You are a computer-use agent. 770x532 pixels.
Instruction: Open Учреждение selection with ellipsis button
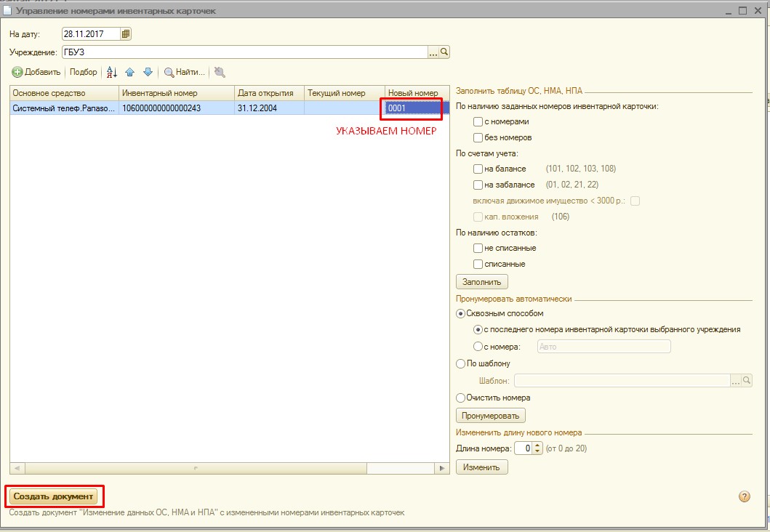point(433,52)
